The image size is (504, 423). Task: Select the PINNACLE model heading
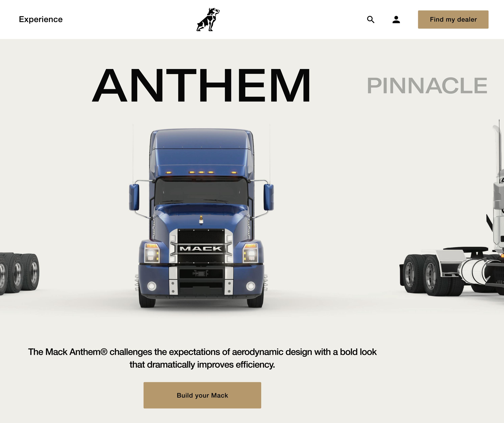[x=427, y=85]
